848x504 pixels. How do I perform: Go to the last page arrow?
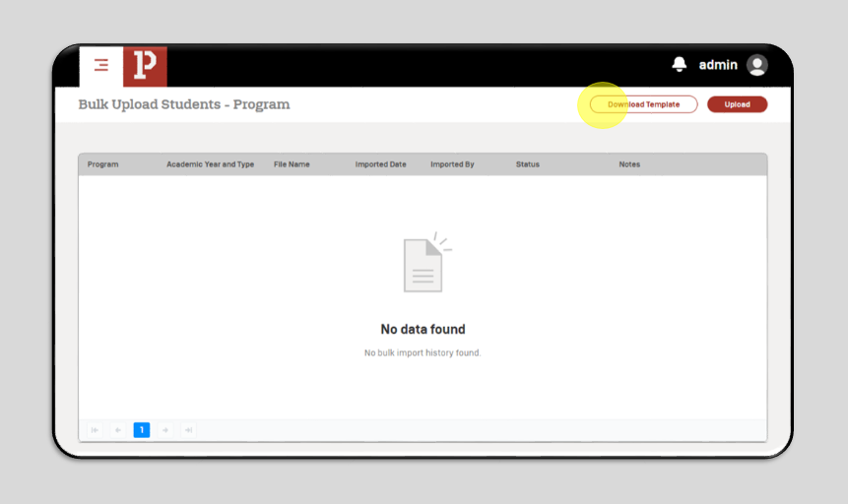point(188,430)
